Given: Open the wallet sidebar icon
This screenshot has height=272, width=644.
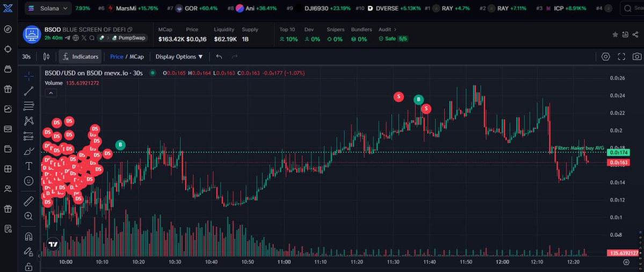Looking at the screenshot, I should point(8,149).
